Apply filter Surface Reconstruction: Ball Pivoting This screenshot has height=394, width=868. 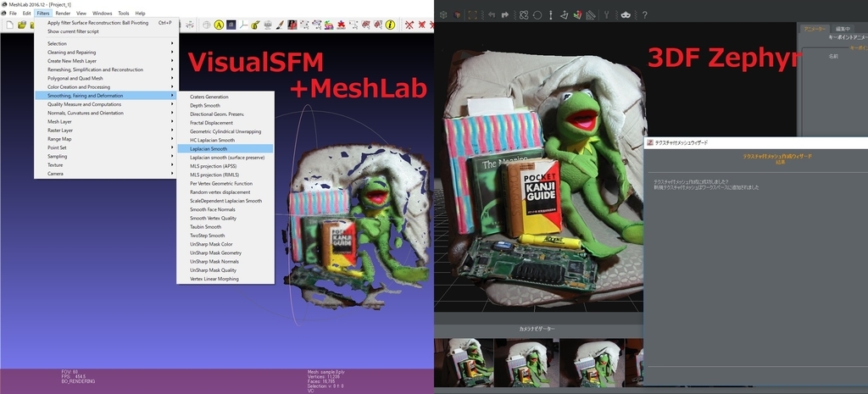coord(106,23)
